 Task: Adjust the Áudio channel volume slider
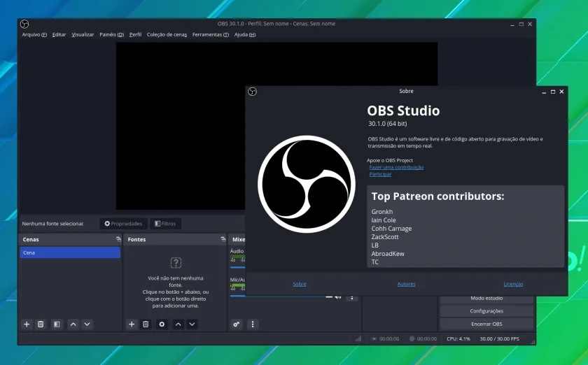(237, 267)
